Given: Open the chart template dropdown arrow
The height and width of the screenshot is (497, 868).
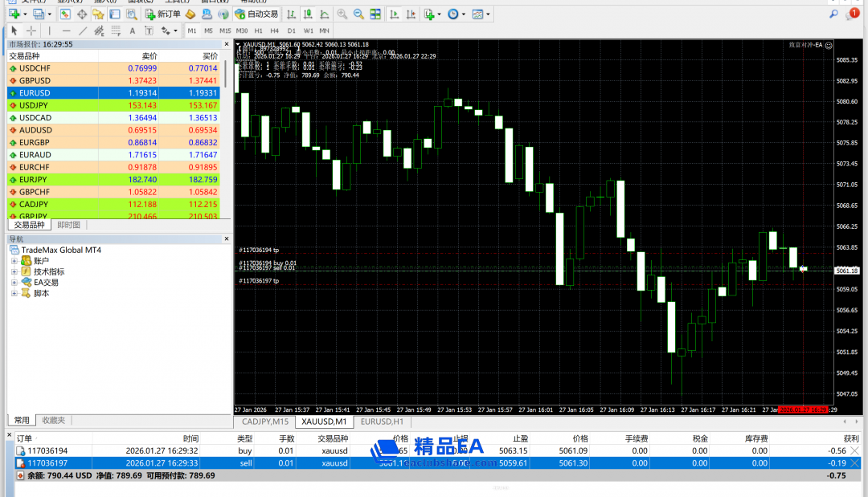Looking at the screenshot, I should 488,14.
